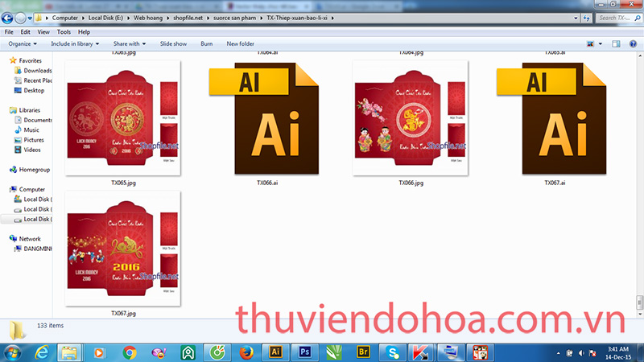This screenshot has height=362, width=644.
Task: Open Kaspersky from the taskbar
Action: [420, 352]
